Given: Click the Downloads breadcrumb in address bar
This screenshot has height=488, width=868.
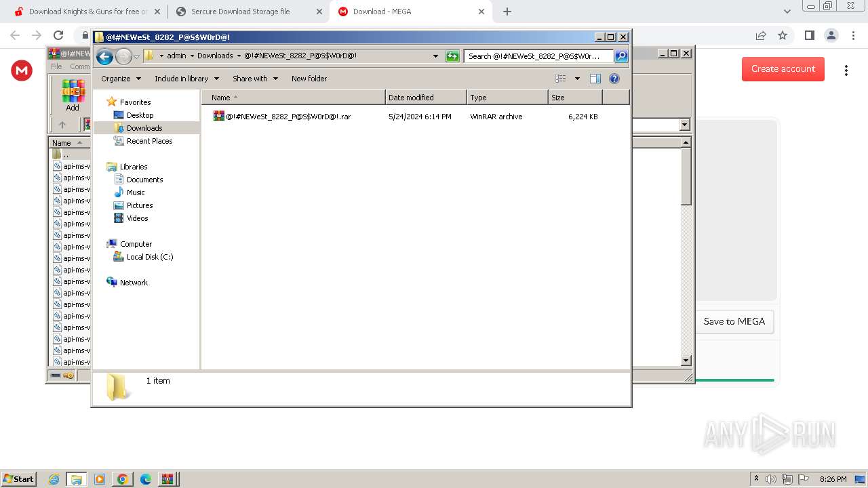Looking at the screenshot, I should point(215,56).
